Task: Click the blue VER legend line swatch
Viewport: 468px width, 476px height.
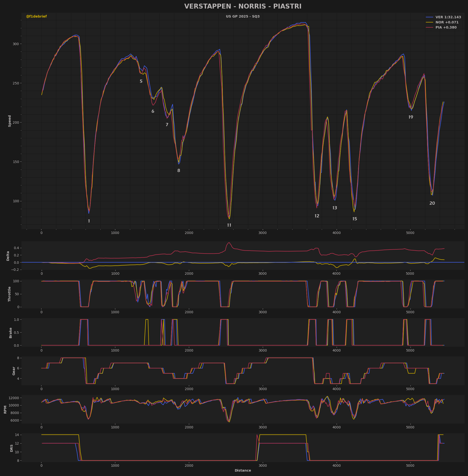Action: (429, 17)
